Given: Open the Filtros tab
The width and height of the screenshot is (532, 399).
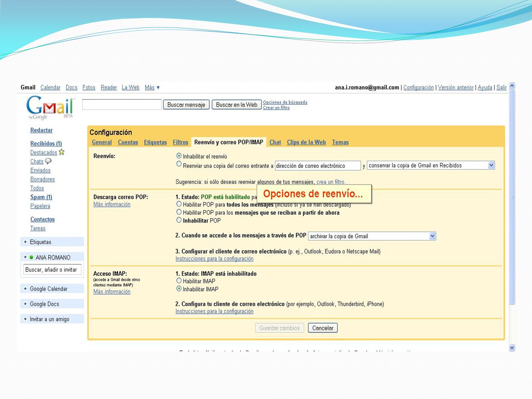Looking at the screenshot, I should pos(180,142).
